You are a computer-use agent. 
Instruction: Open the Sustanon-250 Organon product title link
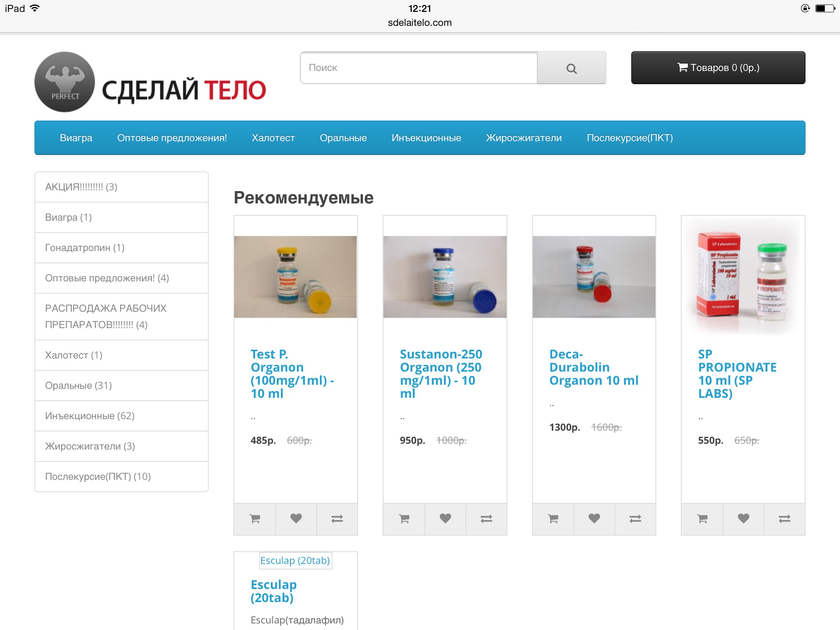tap(441, 374)
